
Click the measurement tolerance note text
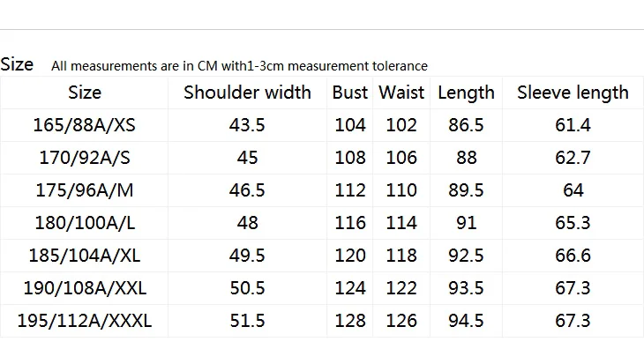[239, 66]
